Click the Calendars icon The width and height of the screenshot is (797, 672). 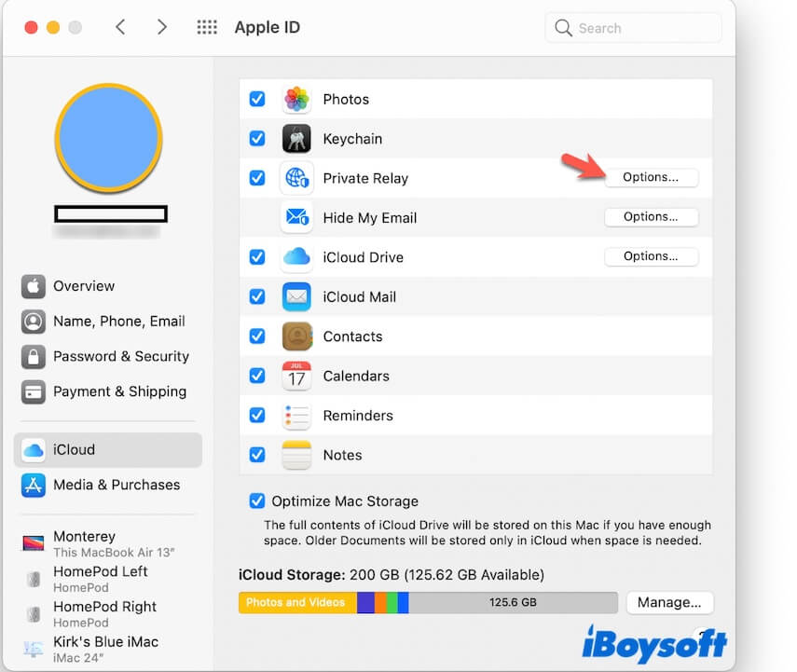(296, 376)
